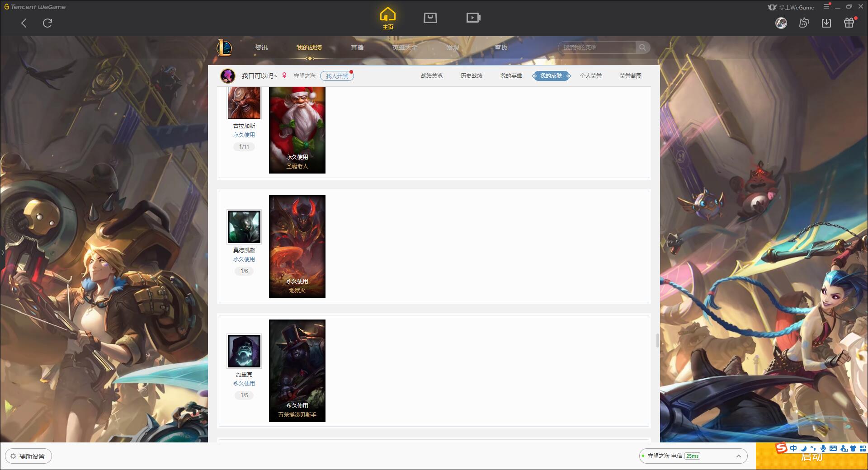Click the 约里克 champion portrait
The height and width of the screenshot is (470, 868).
pos(244,351)
